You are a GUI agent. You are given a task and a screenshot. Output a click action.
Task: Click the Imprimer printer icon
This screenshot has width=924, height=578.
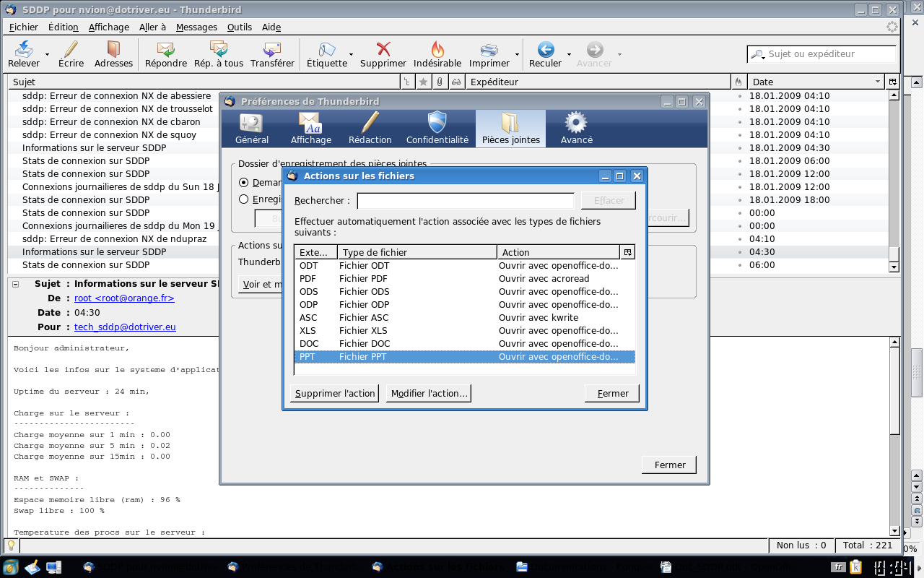click(489, 50)
